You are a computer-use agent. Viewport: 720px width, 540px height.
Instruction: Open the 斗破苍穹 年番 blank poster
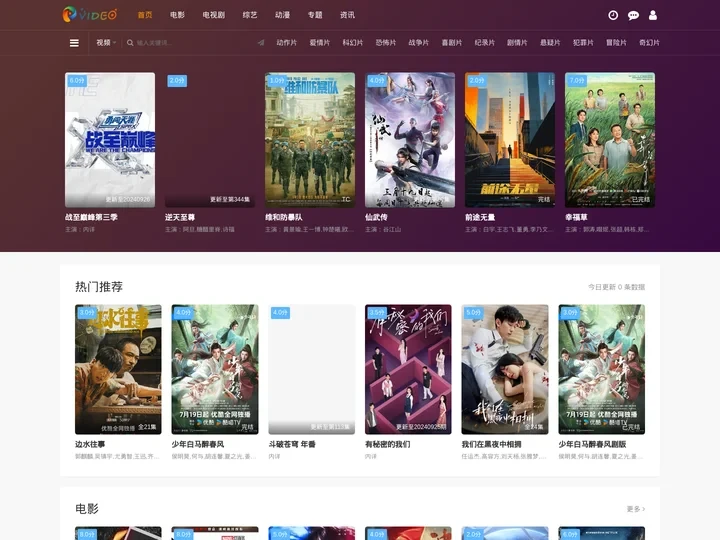312,369
